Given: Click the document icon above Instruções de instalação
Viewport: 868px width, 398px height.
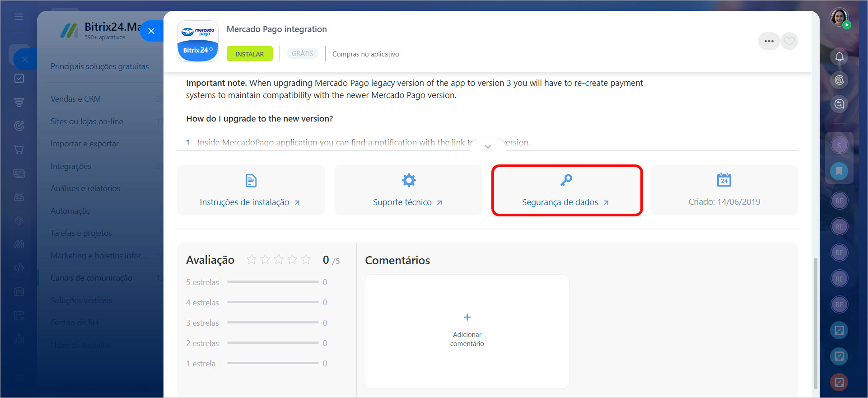Looking at the screenshot, I should pos(251,180).
